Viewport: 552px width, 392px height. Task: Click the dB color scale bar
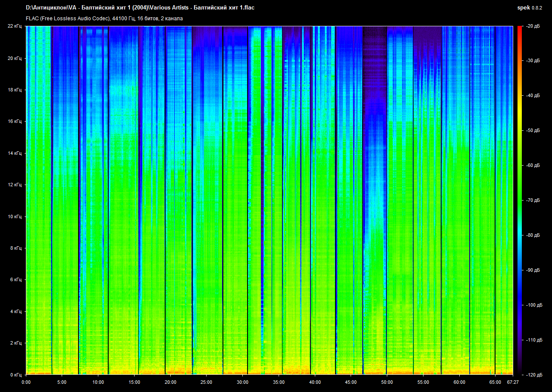[x=519, y=201]
